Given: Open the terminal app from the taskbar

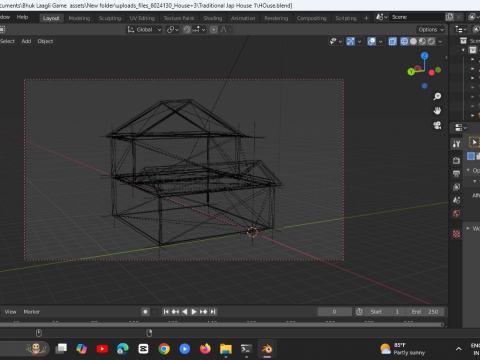Looking at the screenshot, I should coord(246,349).
